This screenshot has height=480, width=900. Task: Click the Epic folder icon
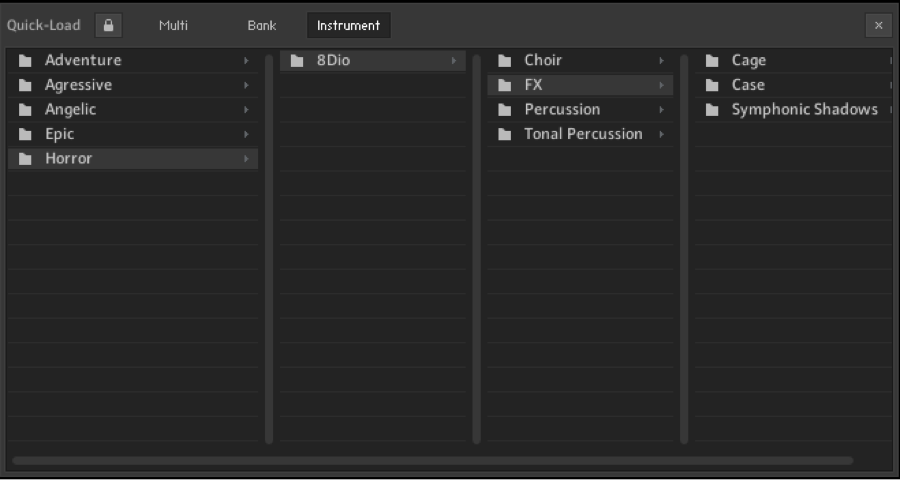(25, 135)
